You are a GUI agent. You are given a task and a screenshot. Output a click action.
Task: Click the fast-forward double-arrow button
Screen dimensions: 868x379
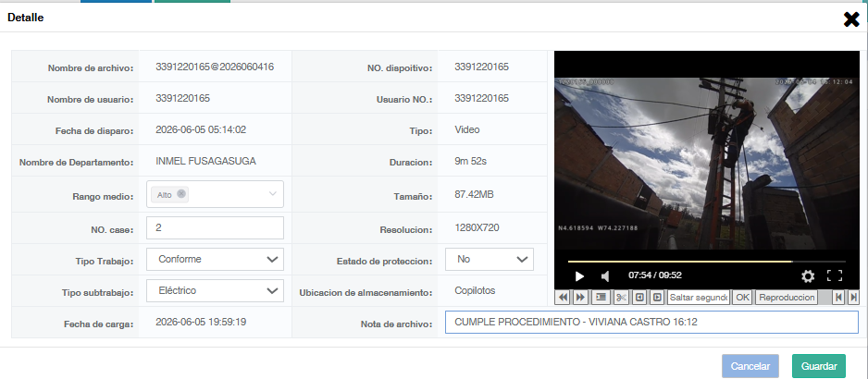[x=580, y=297]
